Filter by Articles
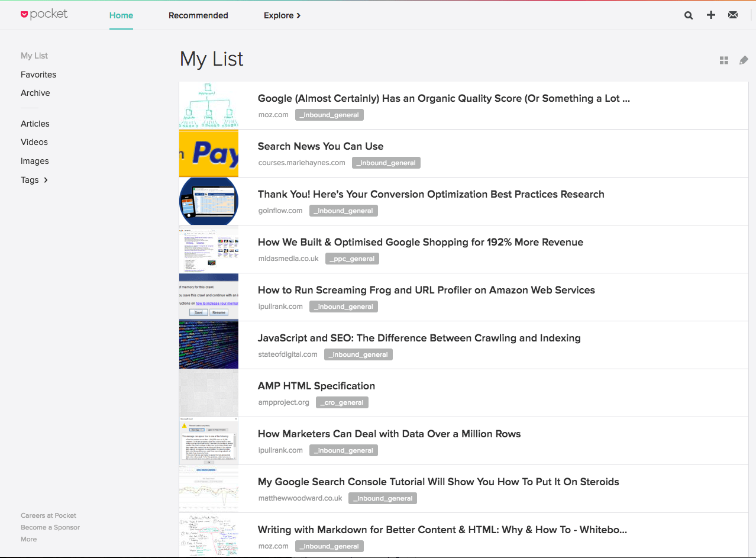756x558 pixels. (x=35, y=124)
